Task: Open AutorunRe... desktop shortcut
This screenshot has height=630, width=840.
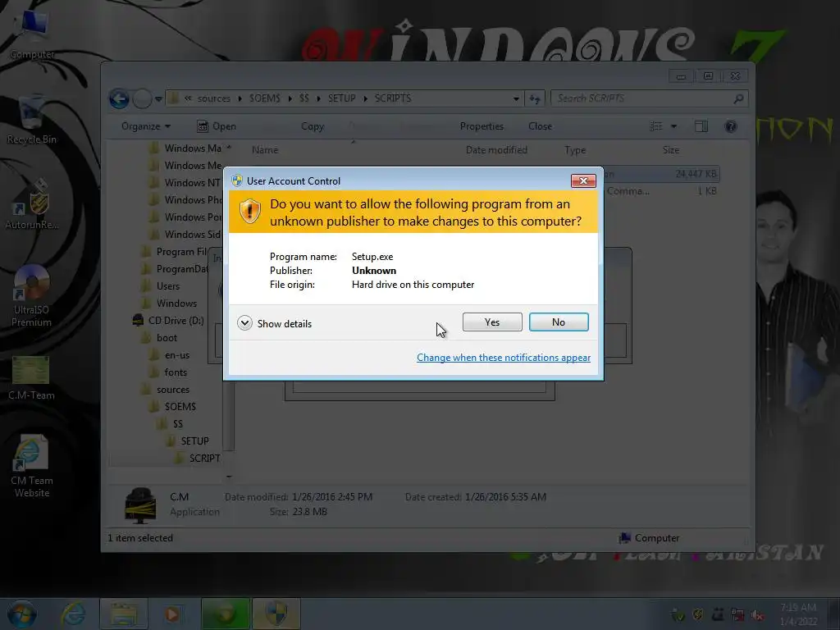Action: tap(32, 206)
